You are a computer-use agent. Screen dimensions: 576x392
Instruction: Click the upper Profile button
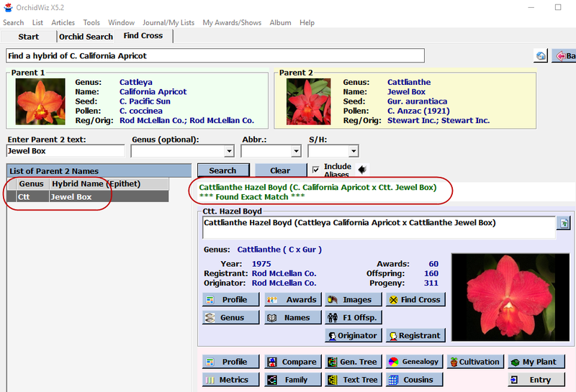tap(230, 300)
